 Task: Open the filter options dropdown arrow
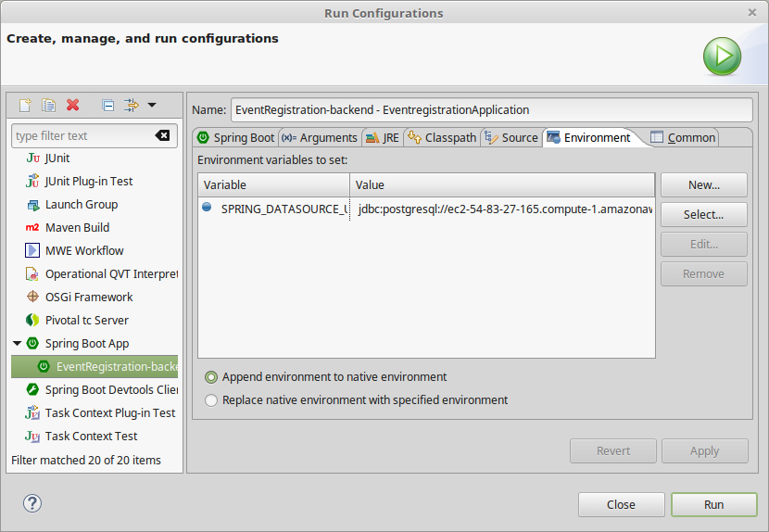click(152, 106)
